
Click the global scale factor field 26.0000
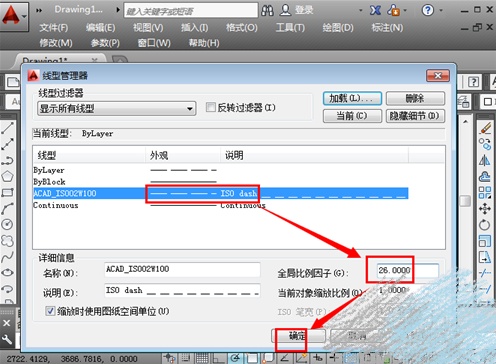coord(408,270)
